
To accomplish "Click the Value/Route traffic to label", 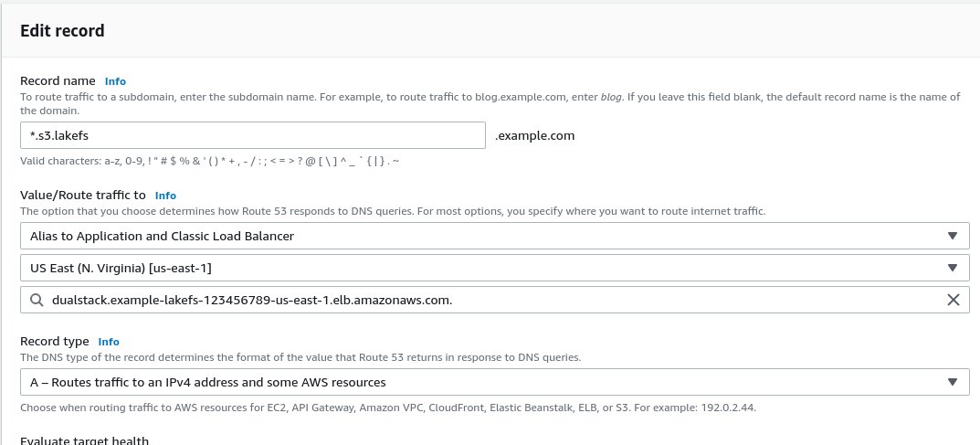I will click(x=82, y=195).
